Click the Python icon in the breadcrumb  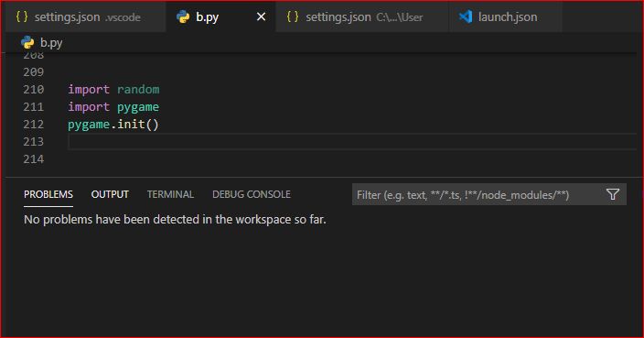click(x=27, y=42)
